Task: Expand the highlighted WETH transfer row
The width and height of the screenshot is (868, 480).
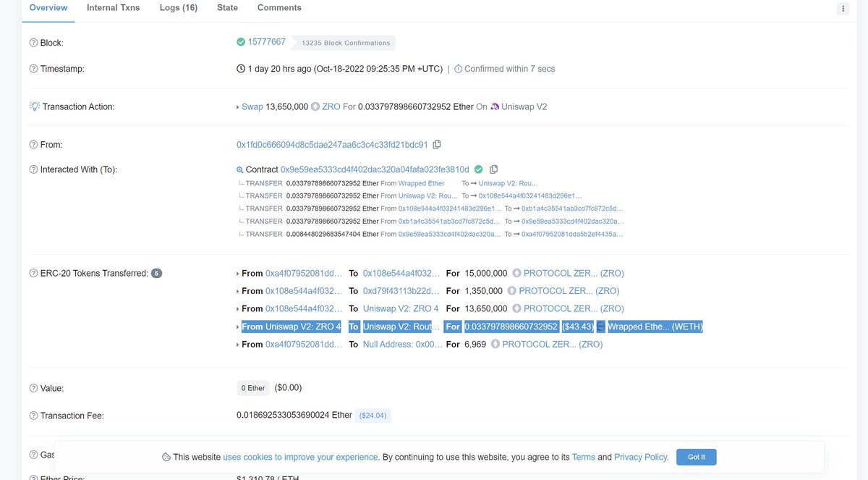Action: click(x=238, y=327)
